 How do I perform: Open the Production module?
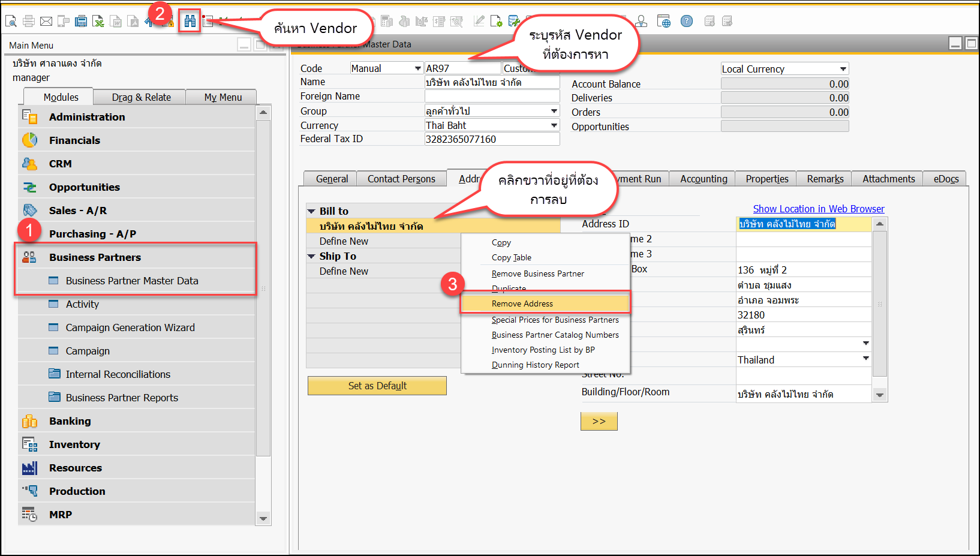pyautogui.click(x=137, y=491)
